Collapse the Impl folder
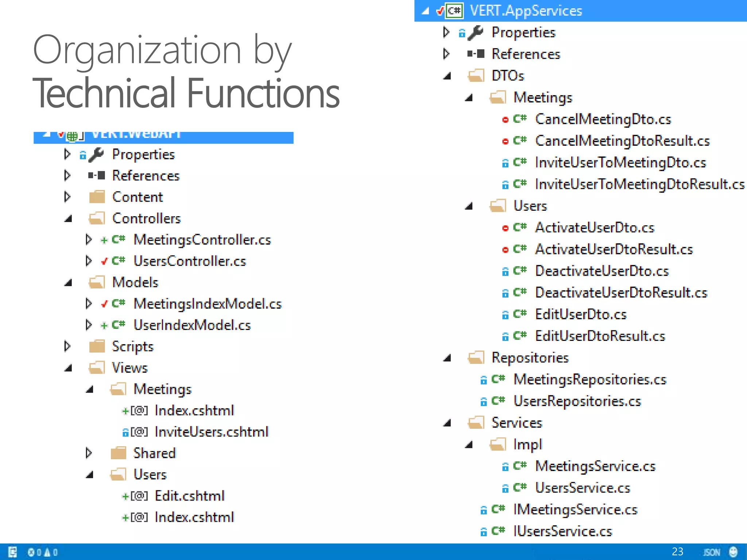 coord(469,445)
